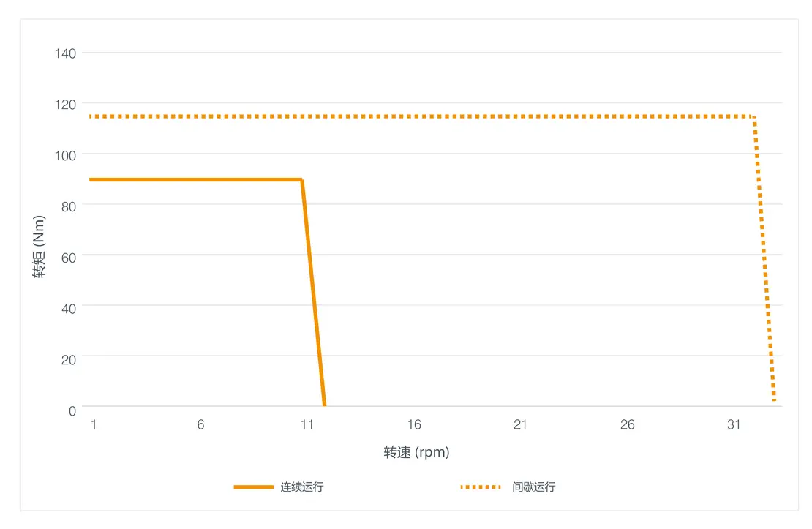This screenshot has height=529, width=812.
Task: Click the 80 y-axis tick label
Action: pyautogui.click(x=68, y=206)
